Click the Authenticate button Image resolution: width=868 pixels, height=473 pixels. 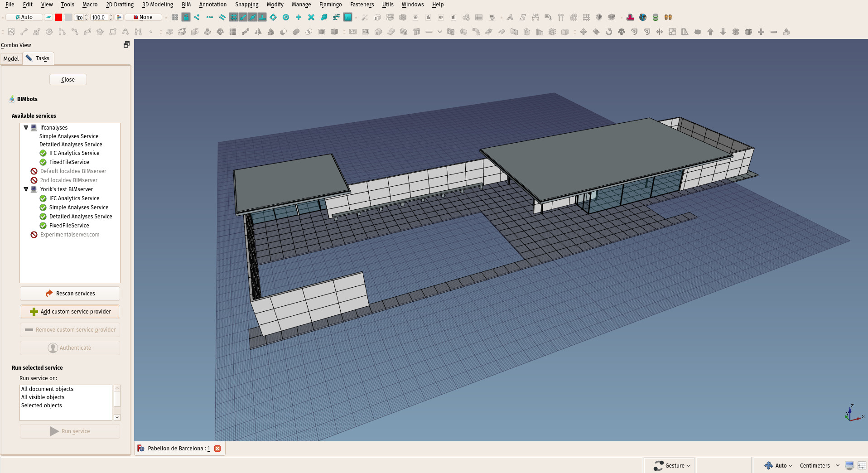tap(70, 348)
